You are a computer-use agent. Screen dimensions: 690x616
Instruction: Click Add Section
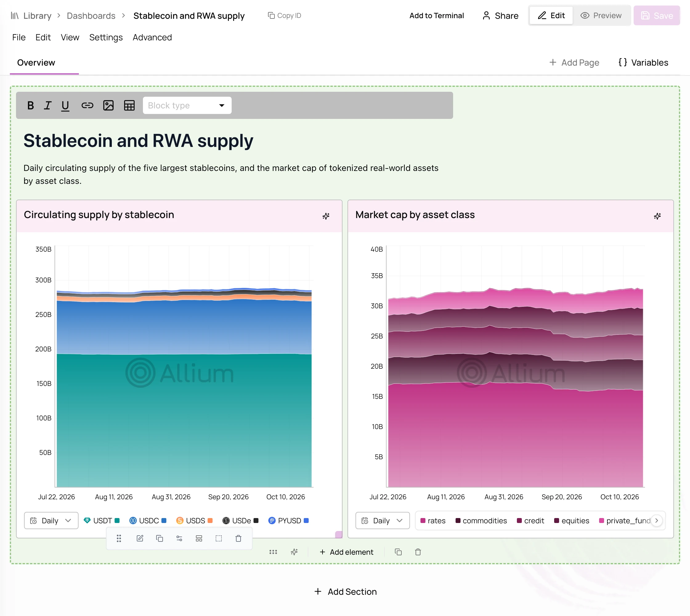[345, 592]
